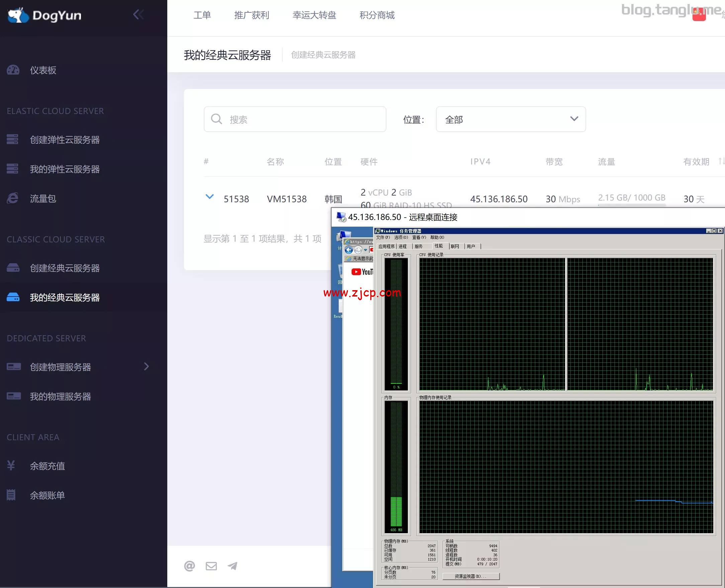Click the @ contact icon in footer

pyautogui.click(x=189, y=566)
